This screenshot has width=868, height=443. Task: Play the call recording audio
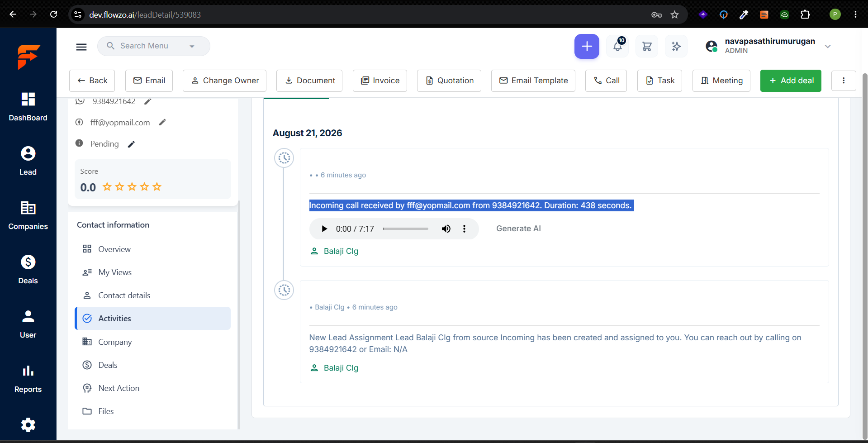click(x=324, y=229)
